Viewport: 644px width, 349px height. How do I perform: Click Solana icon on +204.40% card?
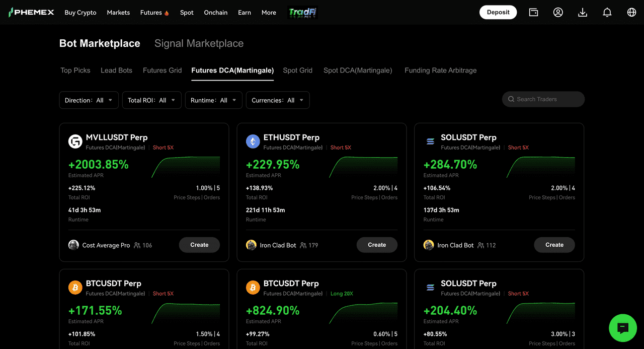click(430, 288)
